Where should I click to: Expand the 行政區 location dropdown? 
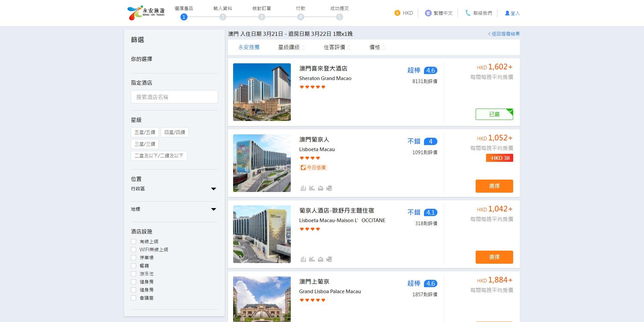click(214, 189)
